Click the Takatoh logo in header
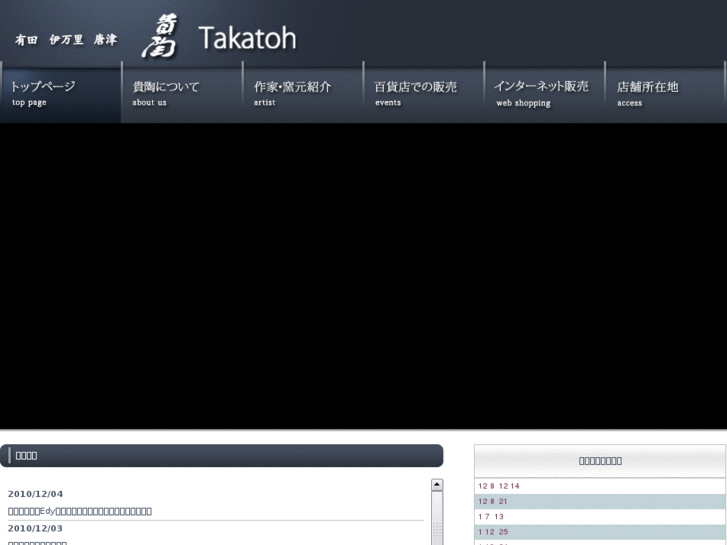This screenshot has height=545, width=727. tap(219, 37)
